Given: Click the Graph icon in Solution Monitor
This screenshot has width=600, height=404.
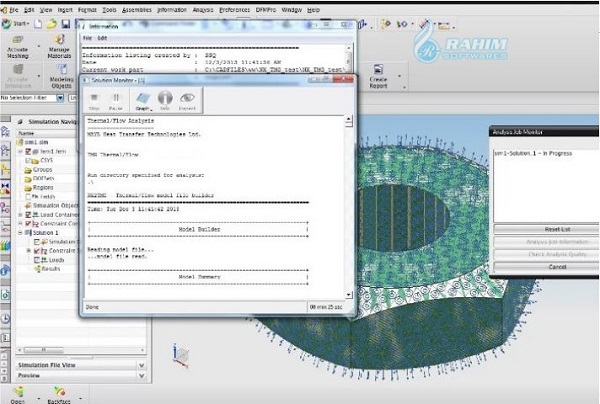Looking at the screenshot, I should pyautogui.click(x=142, y=98).
